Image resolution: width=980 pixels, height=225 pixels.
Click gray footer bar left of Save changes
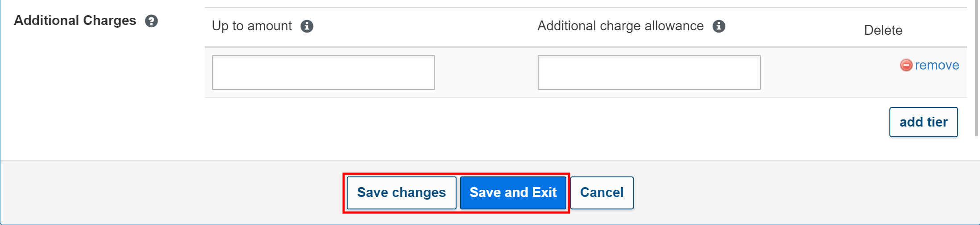coord(179,192)
